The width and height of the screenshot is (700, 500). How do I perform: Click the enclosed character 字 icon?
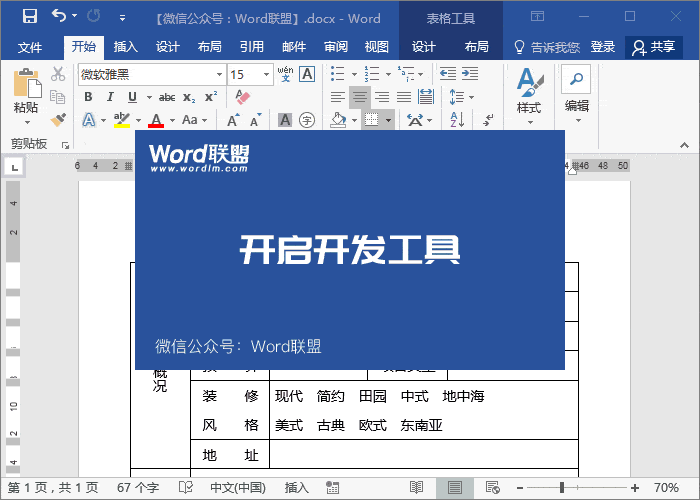307,120
